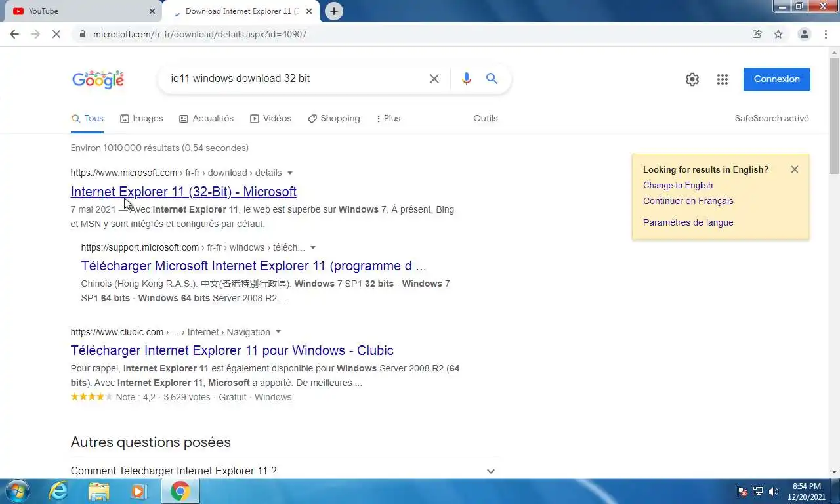Expand the Plus menu
The height and width of the screenshot is (504, 840).
point(388,119)
